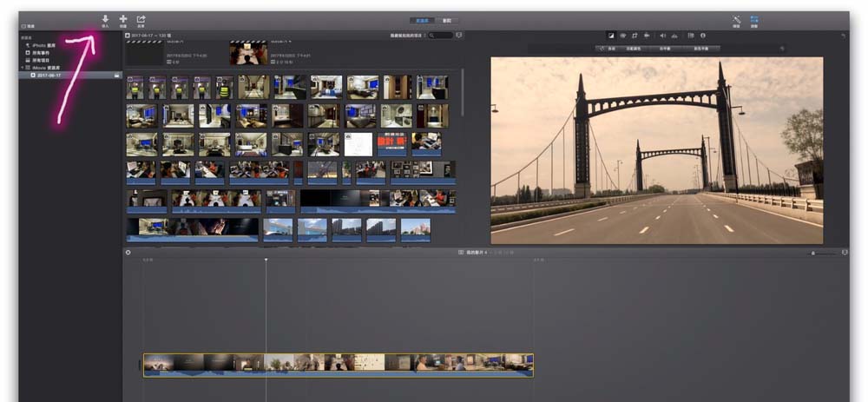
Task: Switch to the Library tab at top center
Action: [422, 21]
